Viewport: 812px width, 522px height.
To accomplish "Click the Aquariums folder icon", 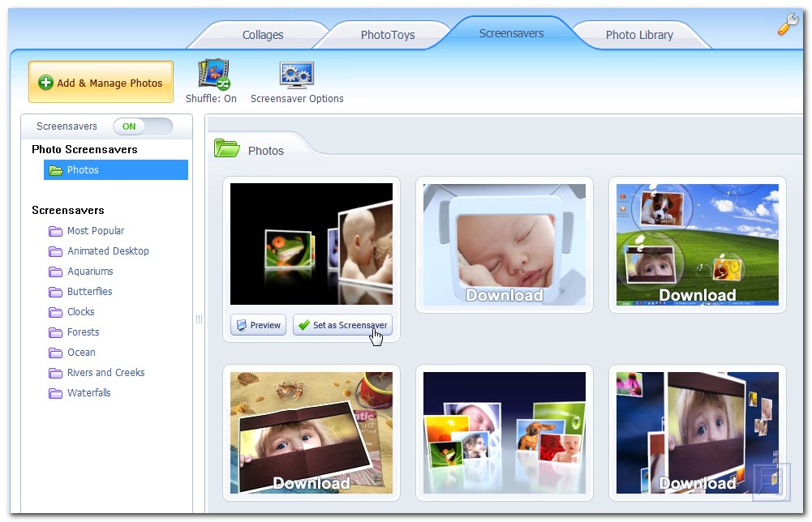I will [55, 272].
